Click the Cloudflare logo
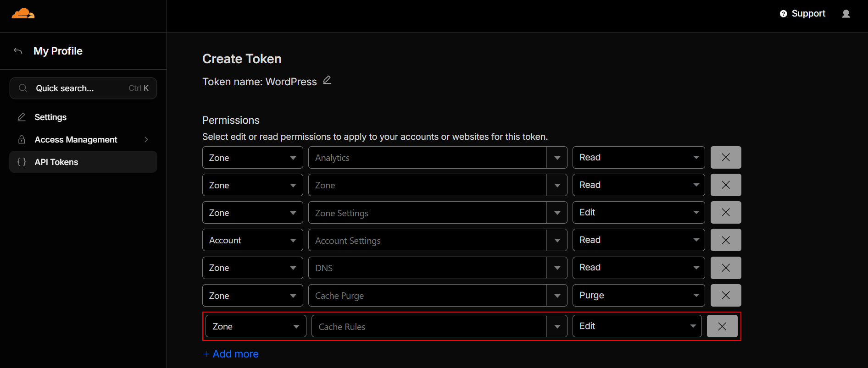 click(23, 14)
